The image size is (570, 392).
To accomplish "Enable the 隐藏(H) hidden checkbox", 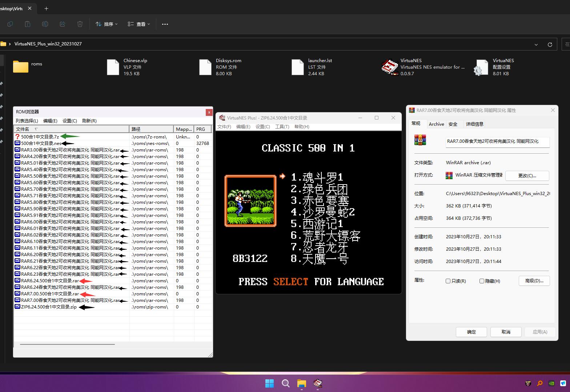I will [x=482, y=281].
